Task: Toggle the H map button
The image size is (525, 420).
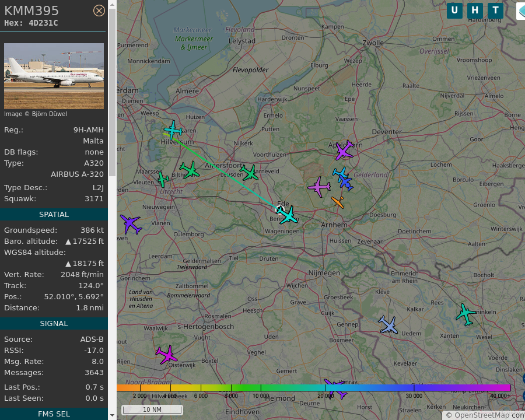Action: pyautogui.click(x=475, y=10)
